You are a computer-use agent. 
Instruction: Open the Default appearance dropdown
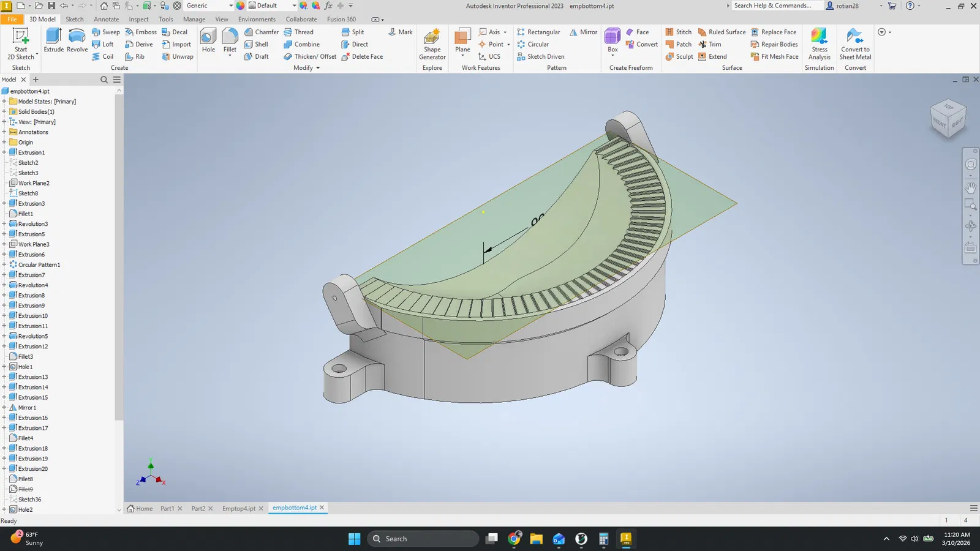tap(294, 6)
